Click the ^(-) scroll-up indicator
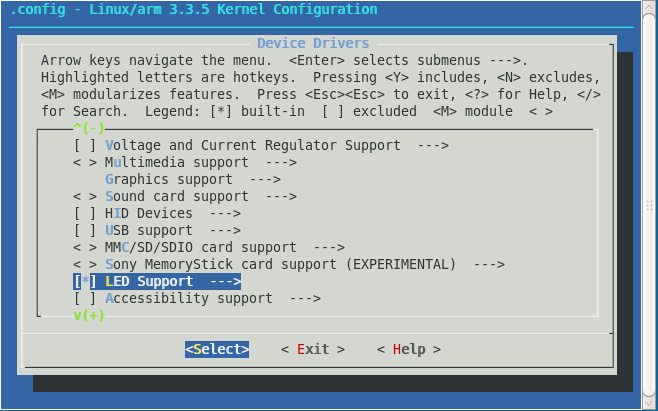 [89, 128]
